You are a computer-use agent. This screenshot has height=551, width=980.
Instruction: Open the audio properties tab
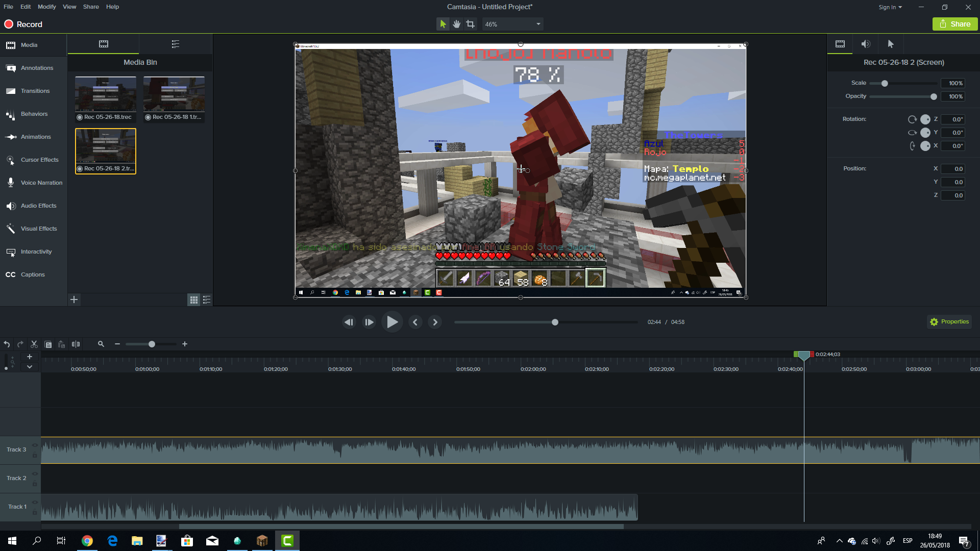[866, 44]
